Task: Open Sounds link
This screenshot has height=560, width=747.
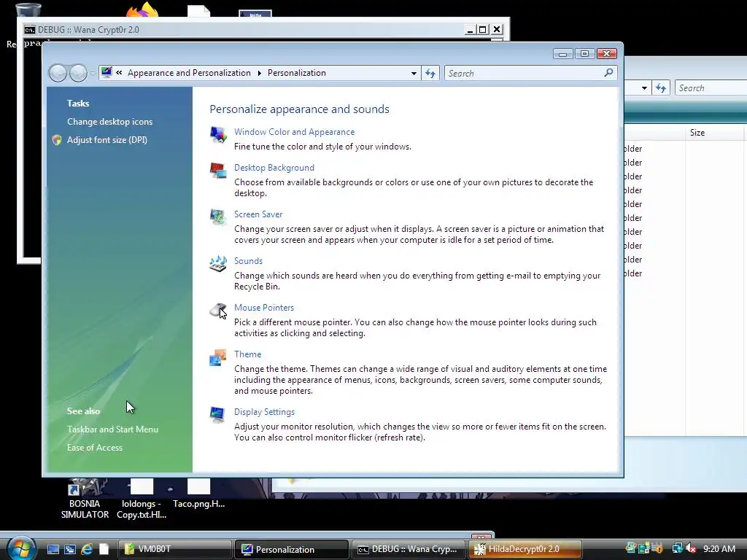Action: [248, 261]
